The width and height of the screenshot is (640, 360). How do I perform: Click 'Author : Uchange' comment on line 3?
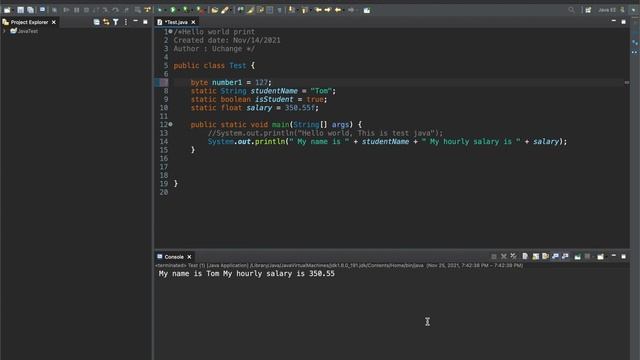point(214,49)
